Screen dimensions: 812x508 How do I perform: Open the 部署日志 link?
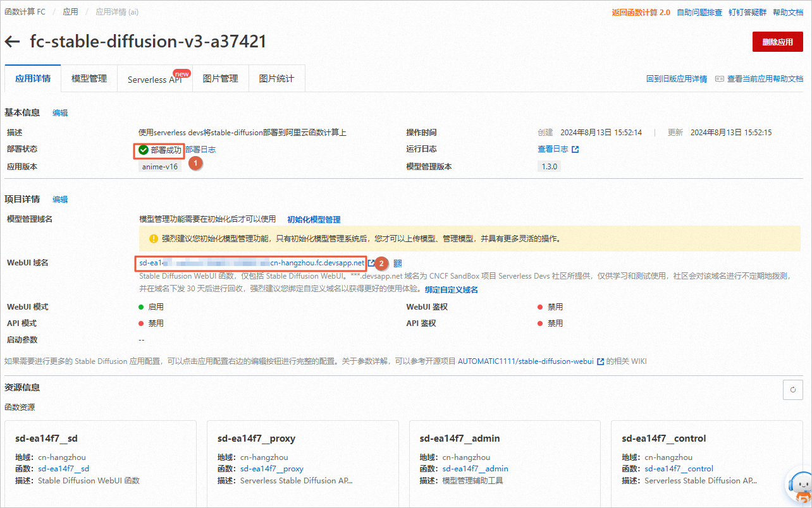click(x=200, y=150)
